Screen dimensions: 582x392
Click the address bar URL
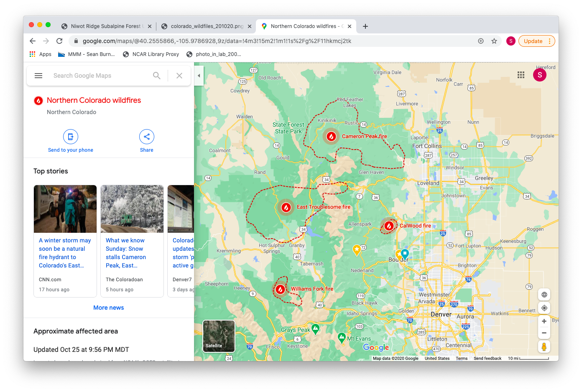217,41
